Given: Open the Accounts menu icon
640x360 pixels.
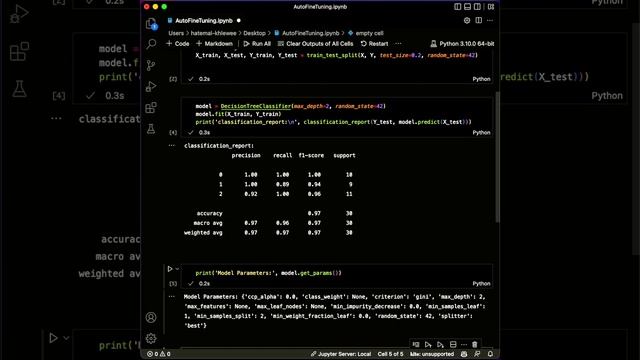Looking at the screenshot, I should (151, 317).
